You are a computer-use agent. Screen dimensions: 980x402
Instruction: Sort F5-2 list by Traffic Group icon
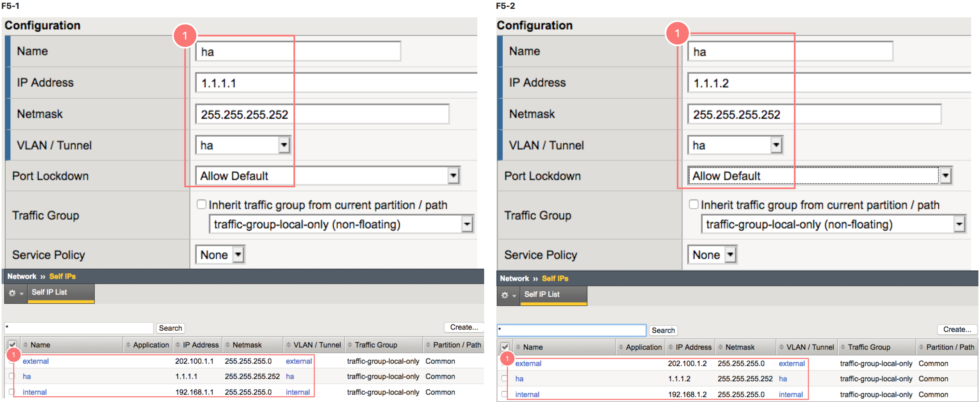[x=843, y=347]
